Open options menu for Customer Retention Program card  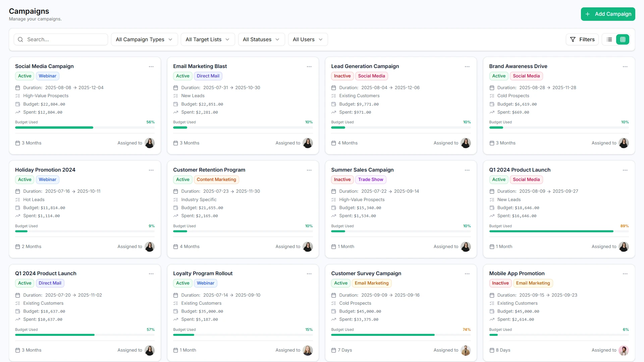point(309,170)
